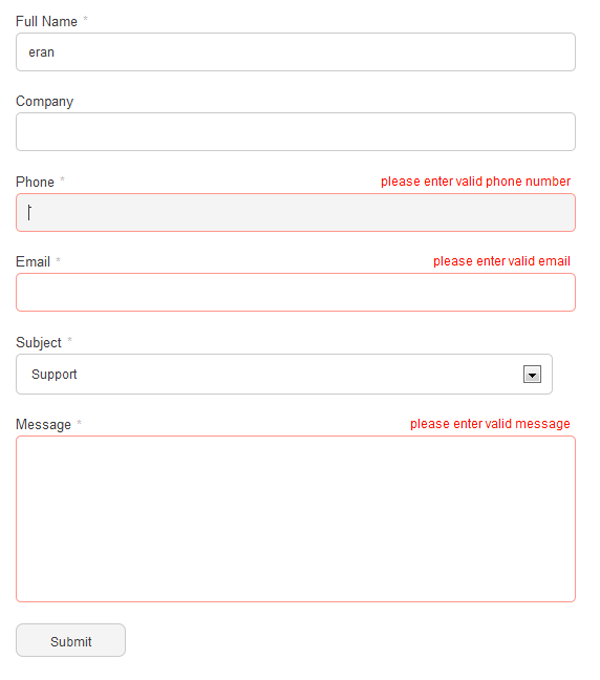Click the Phone label text

point(35,182)
